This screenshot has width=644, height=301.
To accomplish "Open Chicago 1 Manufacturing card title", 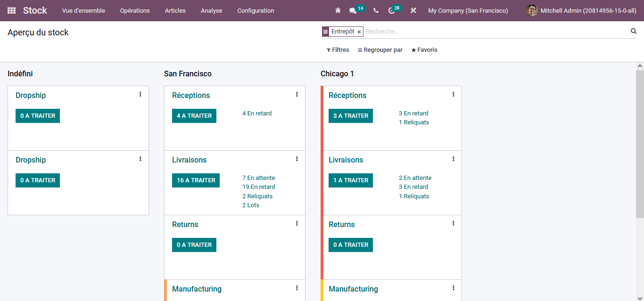I will coord(353,289).
